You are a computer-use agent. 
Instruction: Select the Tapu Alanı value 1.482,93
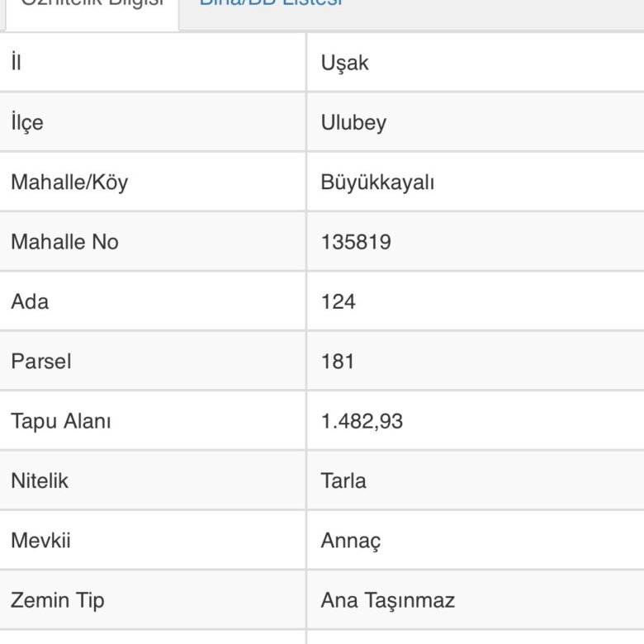pyautogui.click(x=362, y=421)
